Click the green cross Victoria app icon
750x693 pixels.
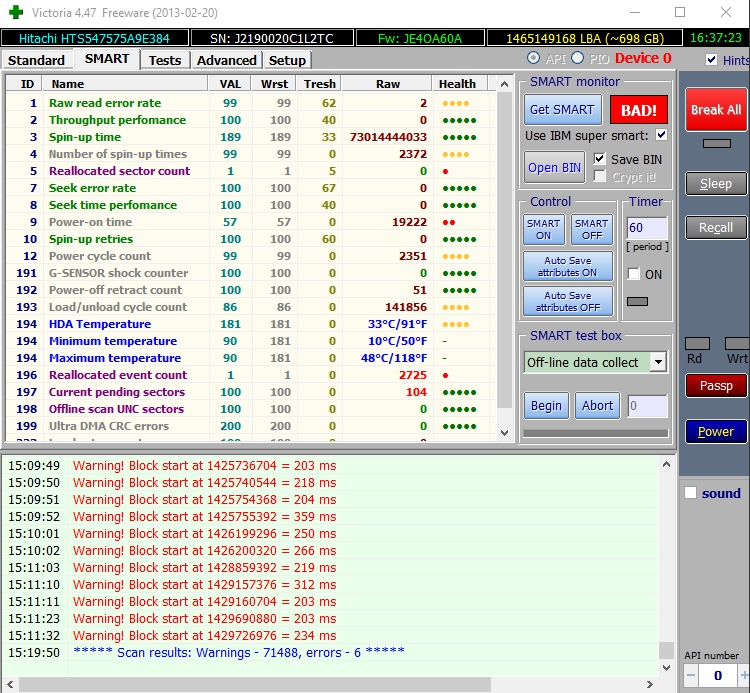[x=16, y=12]
